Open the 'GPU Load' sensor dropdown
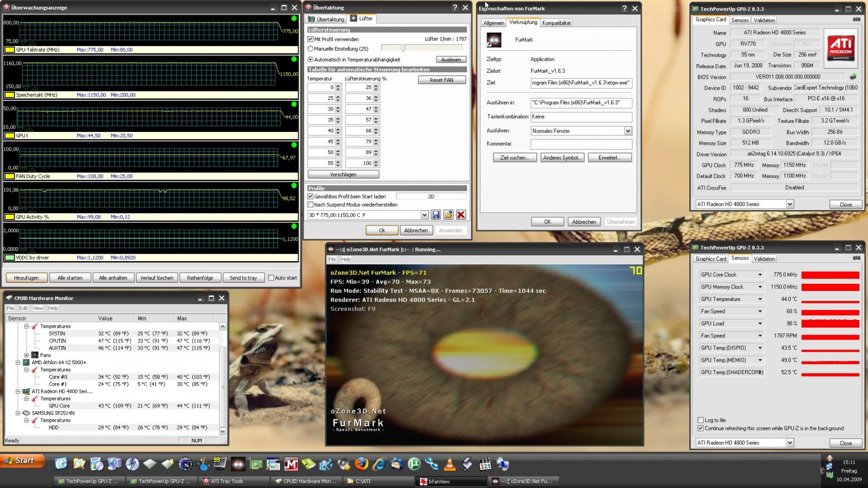Viewport: 868px width, 488px height. [x=760, y=323]
